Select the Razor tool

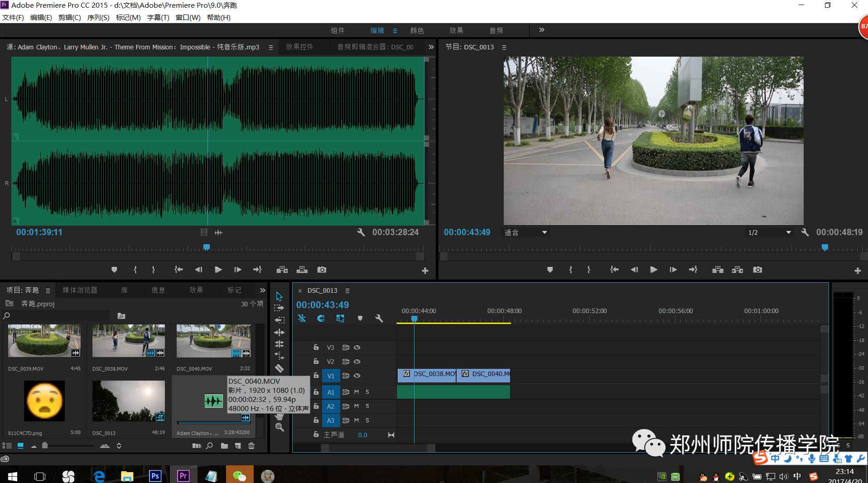279,368
